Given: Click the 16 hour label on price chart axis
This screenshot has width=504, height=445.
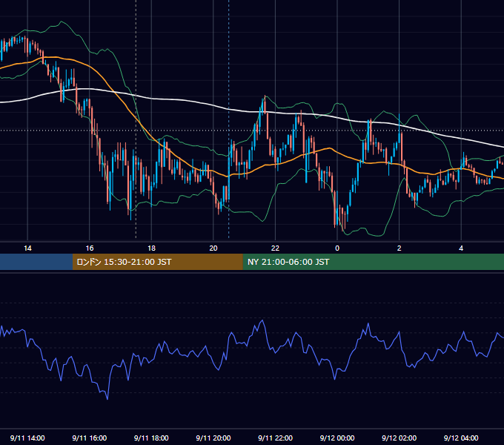Looking at the screenshot, I should point(90,248).
